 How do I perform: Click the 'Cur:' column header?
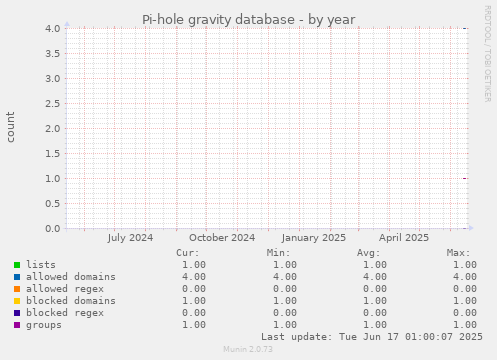point(188,253)
